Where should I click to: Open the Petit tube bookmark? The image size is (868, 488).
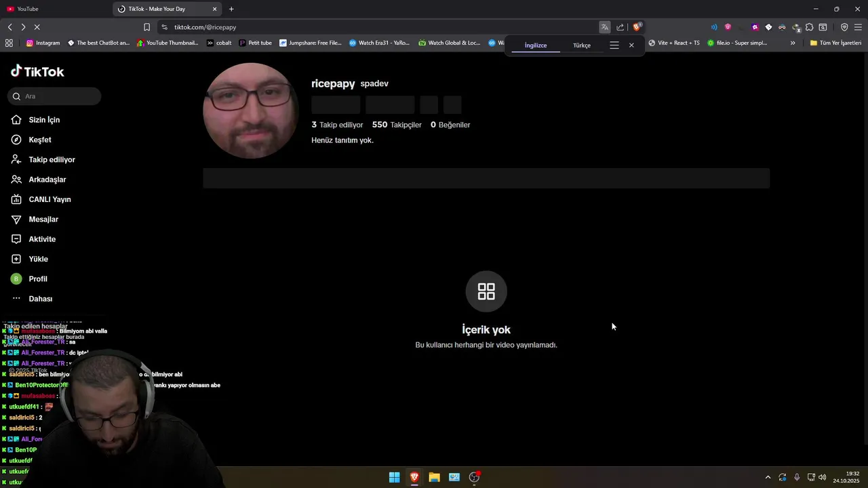click(x=256, y=43)
